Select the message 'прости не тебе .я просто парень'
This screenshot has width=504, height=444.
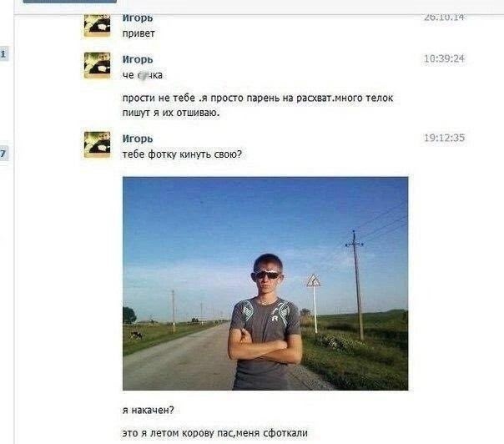pos(258,105)
